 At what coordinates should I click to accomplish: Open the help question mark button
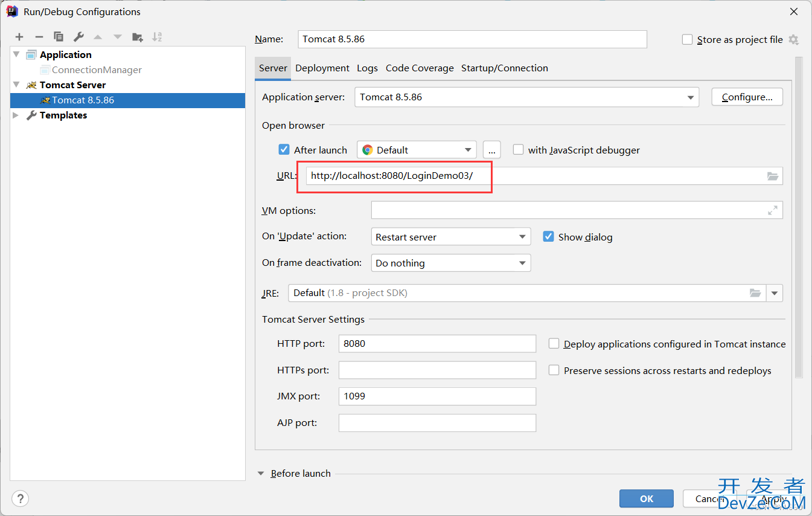point(21,498)
